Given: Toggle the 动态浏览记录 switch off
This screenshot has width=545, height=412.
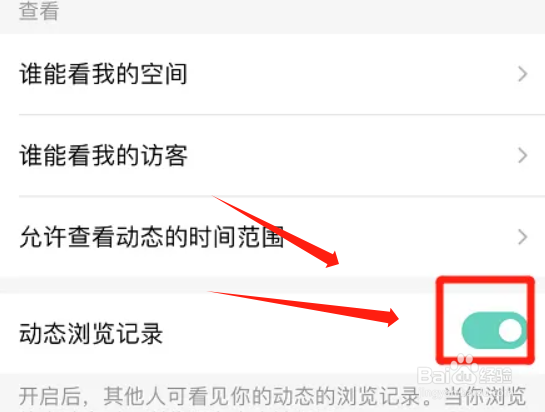Looking at the screenshot, I should 495,330.
